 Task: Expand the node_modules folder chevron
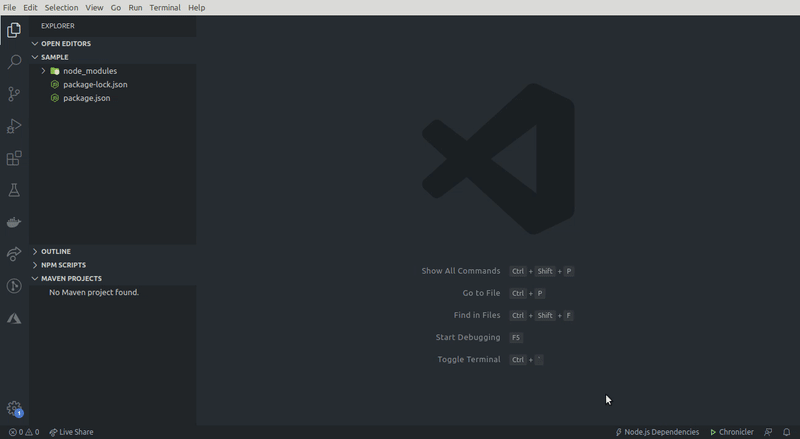[x=43, y=71]
